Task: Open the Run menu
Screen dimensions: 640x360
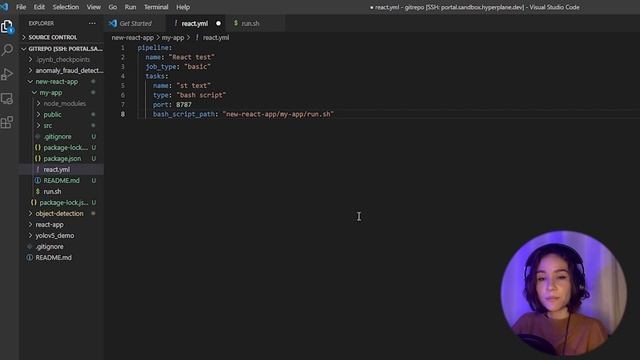Action: (x=130, y=7)
